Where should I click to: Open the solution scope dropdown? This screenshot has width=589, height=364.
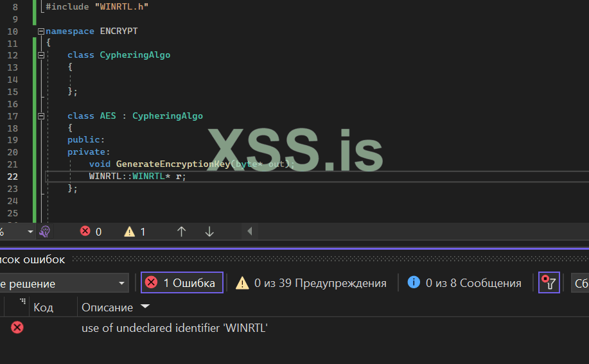point(64,283)
